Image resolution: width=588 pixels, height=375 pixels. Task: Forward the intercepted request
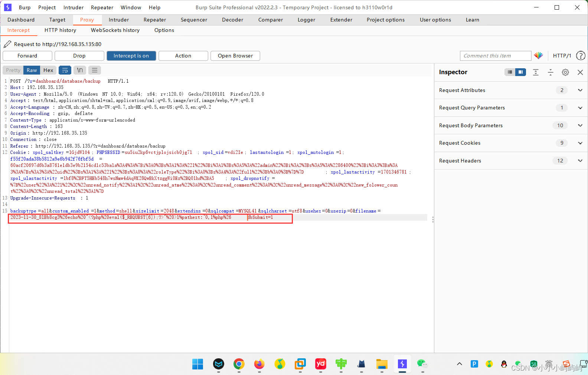[27, 56]
